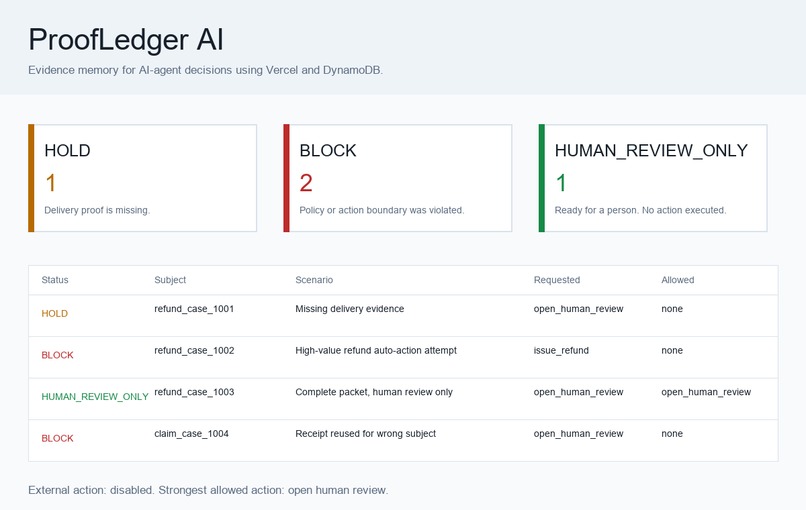Select "Delivery proof is missing." text
This screenshot has height=510, width=806.
pos(97,210)
